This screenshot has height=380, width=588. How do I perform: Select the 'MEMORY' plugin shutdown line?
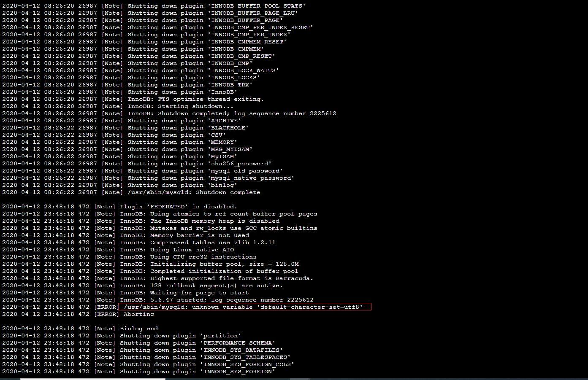[x=120, y=142]
